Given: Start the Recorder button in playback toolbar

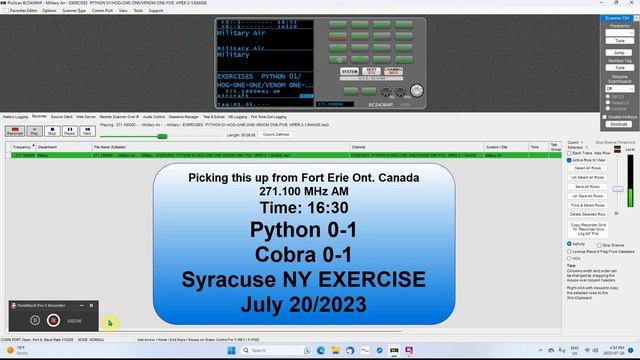Looking at the screenshot, I should (x=15, y=131).
